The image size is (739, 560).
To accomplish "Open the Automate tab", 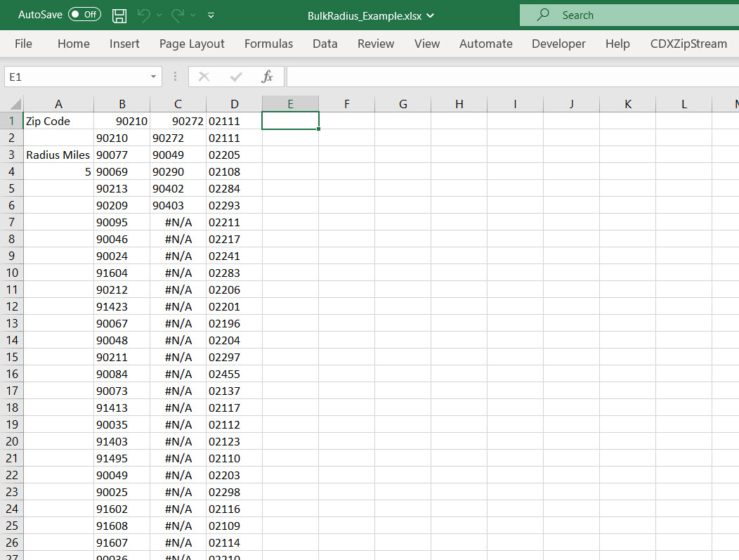I will pyautogui.click(x=486, y=44).
